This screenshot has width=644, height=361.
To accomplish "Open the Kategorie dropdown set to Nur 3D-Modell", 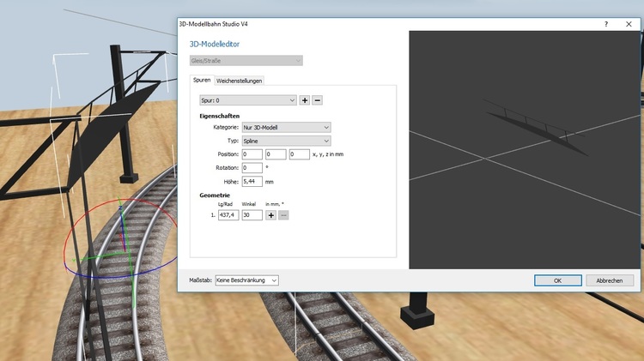I will point(286,127).
